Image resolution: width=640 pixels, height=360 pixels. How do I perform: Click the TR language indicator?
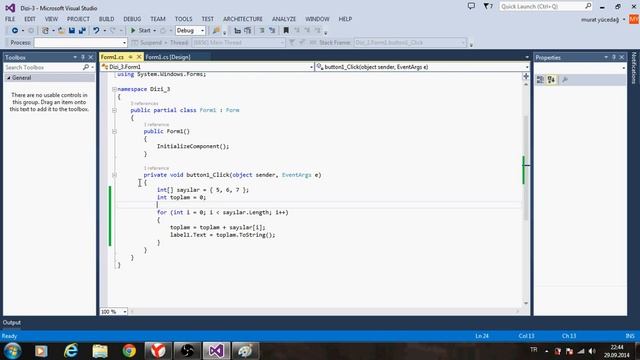(x=533, y=350)
